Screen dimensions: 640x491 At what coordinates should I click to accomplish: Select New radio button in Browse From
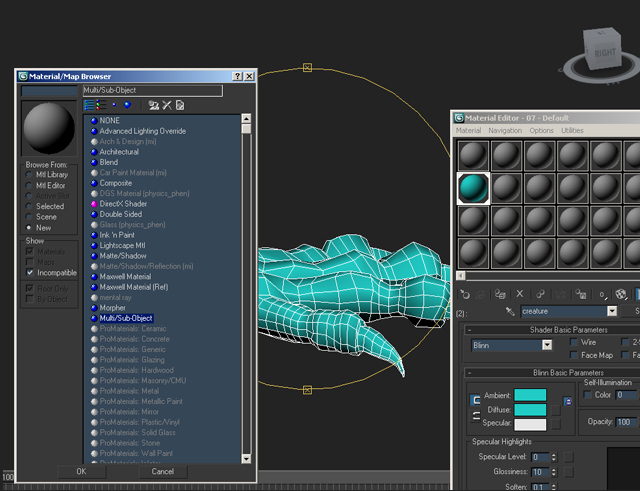tap(29, 227)
